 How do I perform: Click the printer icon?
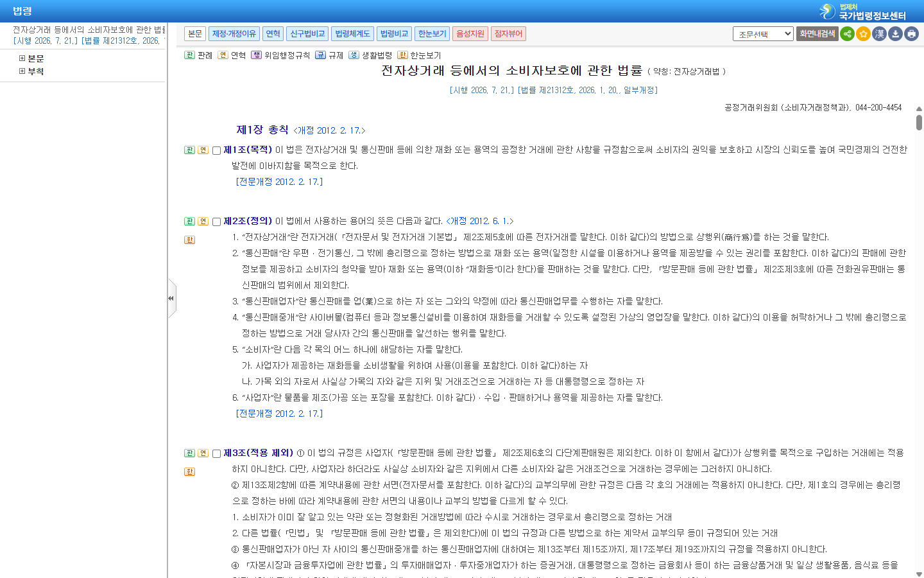click(x=911, y=34)
